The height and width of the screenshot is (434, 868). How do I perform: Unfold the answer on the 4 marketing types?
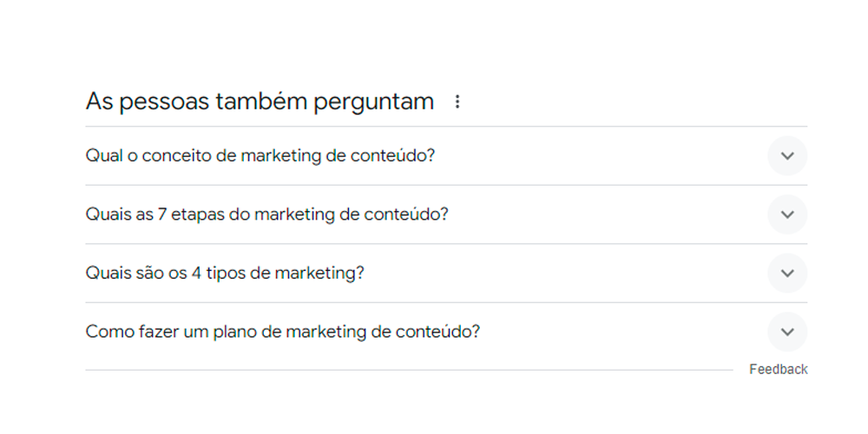787,273
